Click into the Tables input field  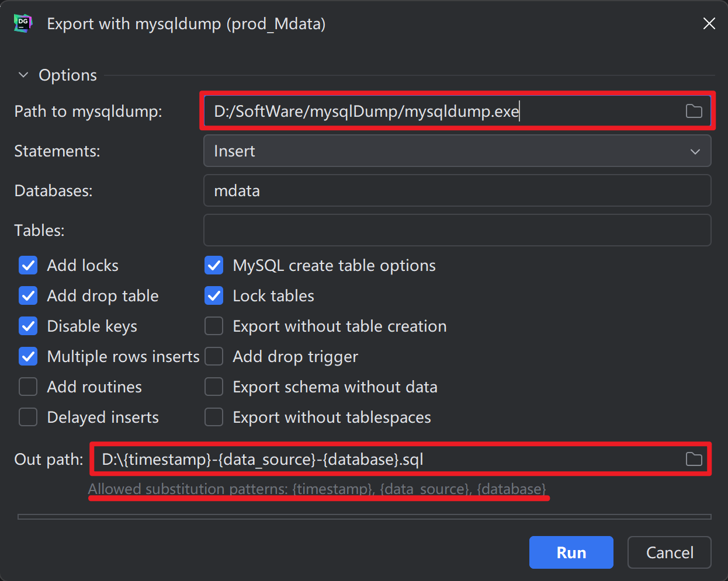point(457,231)
